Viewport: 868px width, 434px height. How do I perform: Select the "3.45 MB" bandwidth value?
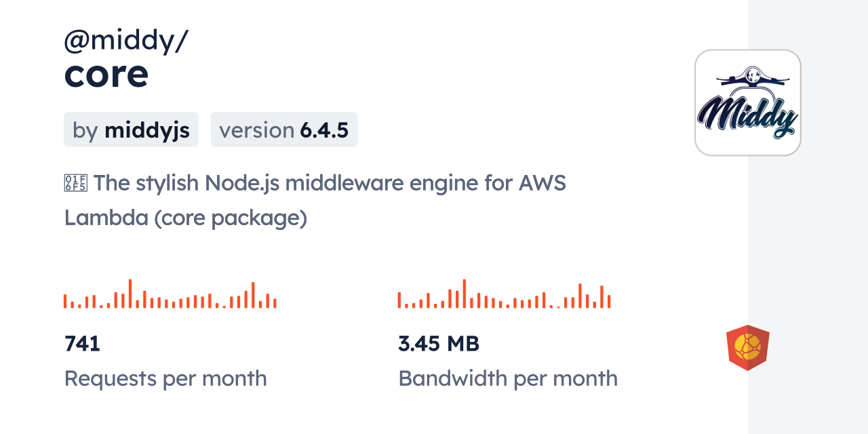point(439,344)
